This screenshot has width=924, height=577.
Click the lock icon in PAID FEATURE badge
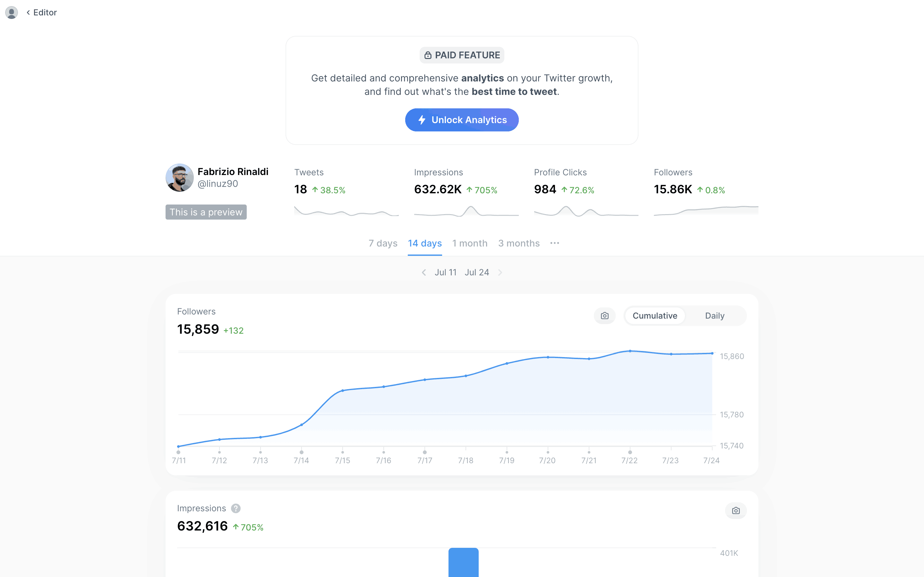point(428,55)
